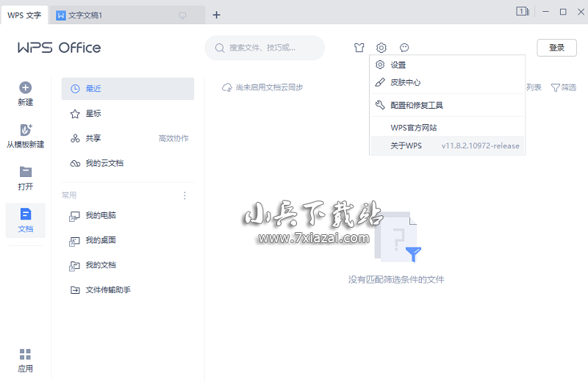Open My Cloud Documents (我的云文档)
This screenshot has height=390, width=588.
tap(128, 163)
